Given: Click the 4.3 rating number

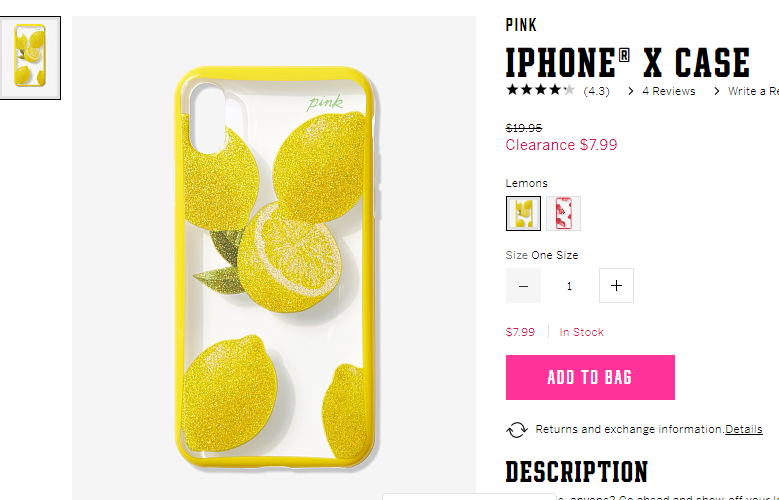Looking at the screenshot, I should (596, 91).
